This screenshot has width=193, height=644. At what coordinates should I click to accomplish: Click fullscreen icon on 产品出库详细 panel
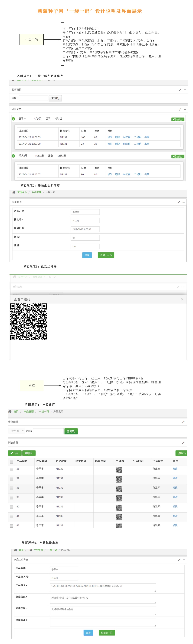tap(179, 560)
